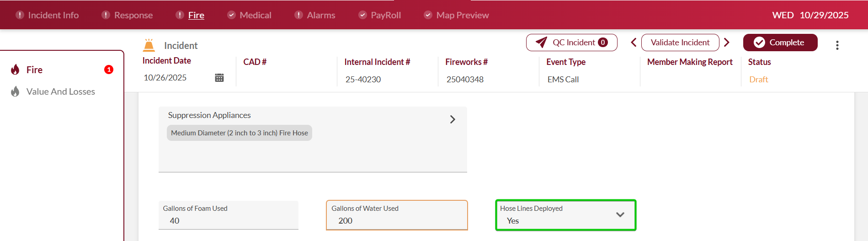Open the Incident Date calendar picker

click(219, 78)
